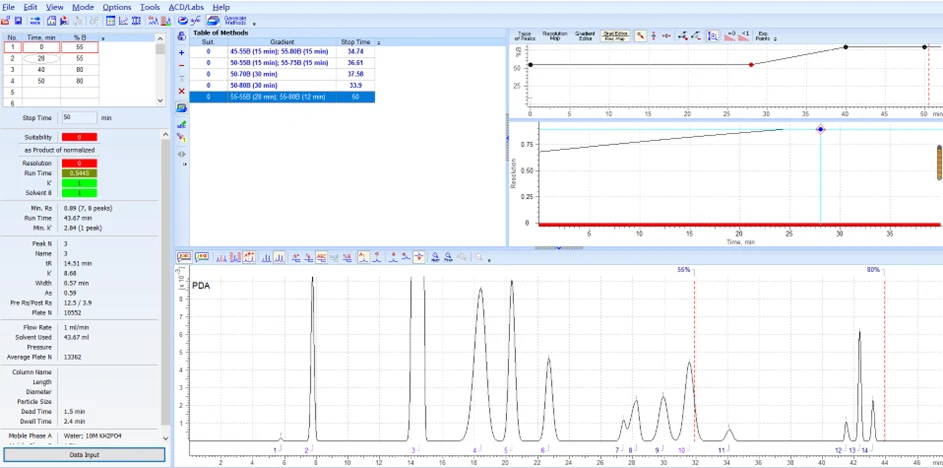Open the Generate Methods dropdown arrow
Screen dimensions: 943x468
click(x=254, y=24)
